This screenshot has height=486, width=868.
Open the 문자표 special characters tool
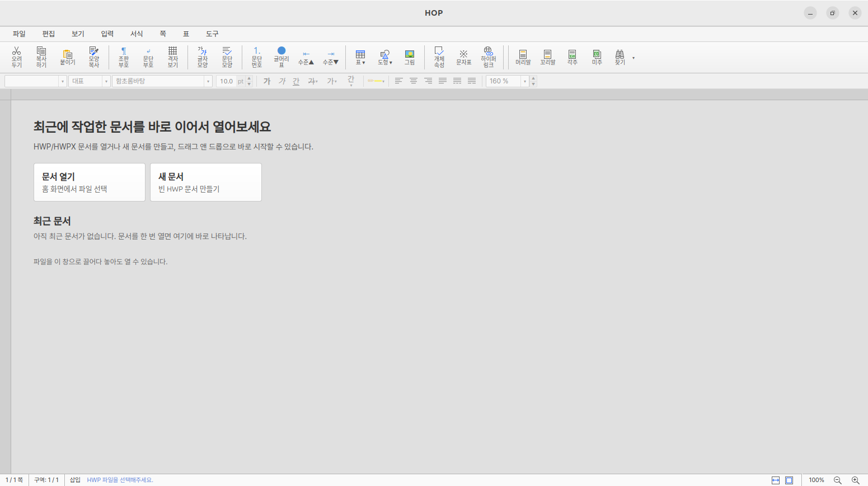pyautogui.click(x=464, y=57)
